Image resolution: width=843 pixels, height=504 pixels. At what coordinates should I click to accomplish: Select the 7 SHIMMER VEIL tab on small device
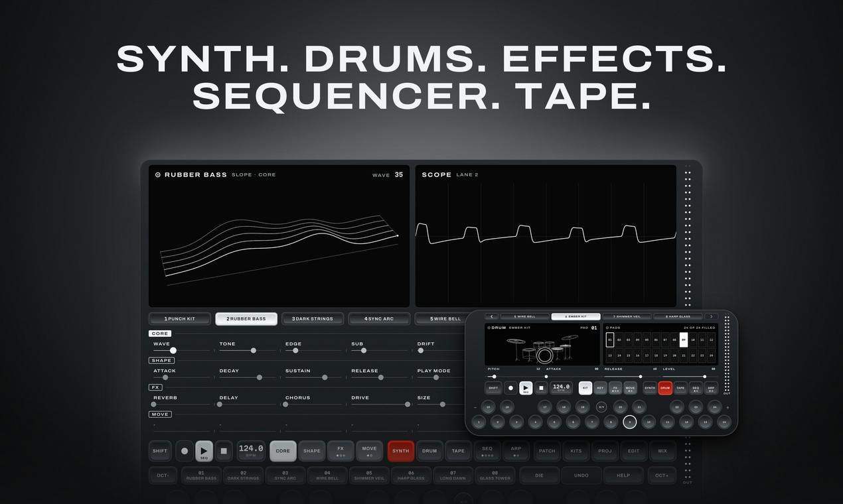click(627, 316)
